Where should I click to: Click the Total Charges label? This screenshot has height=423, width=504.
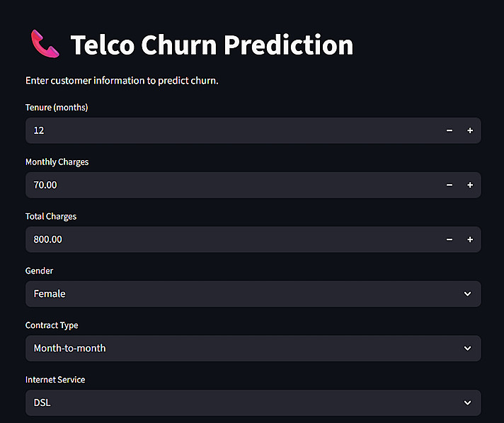51,216
